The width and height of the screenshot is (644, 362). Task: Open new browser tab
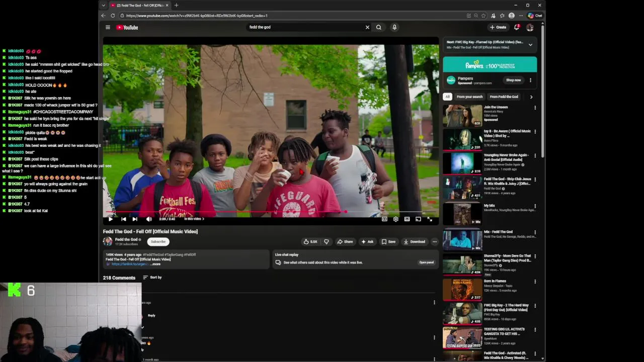[x=176, y=5]
